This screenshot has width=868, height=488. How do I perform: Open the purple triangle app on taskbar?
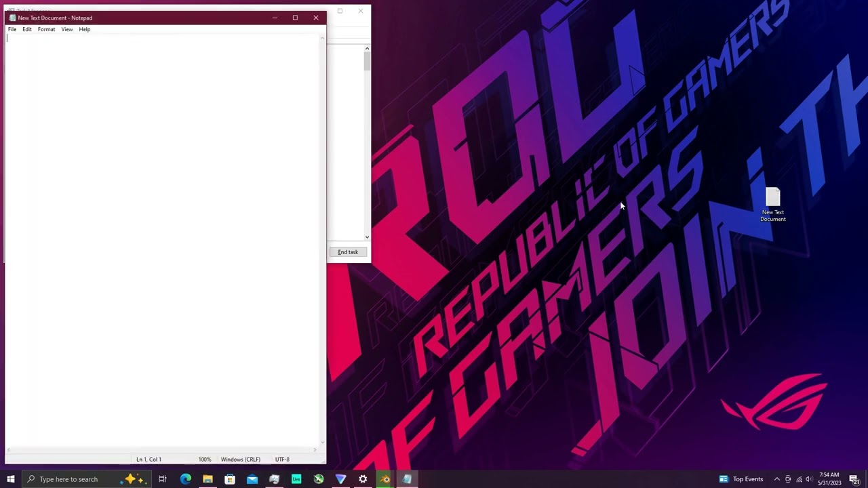[x=340, y=479]
